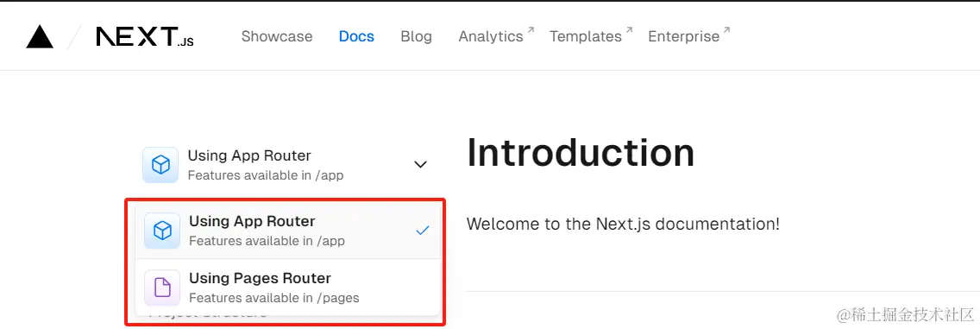Image resolution: width=980 pixels, height=329 pixels.
Task: Click 'Features available in /pages' subtitle
Action: click(273, 298)
